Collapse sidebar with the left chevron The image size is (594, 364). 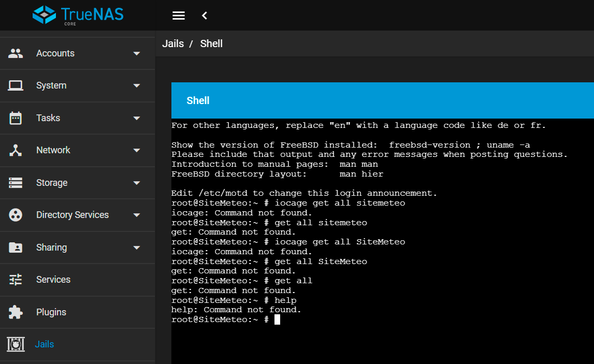[205, 16]
